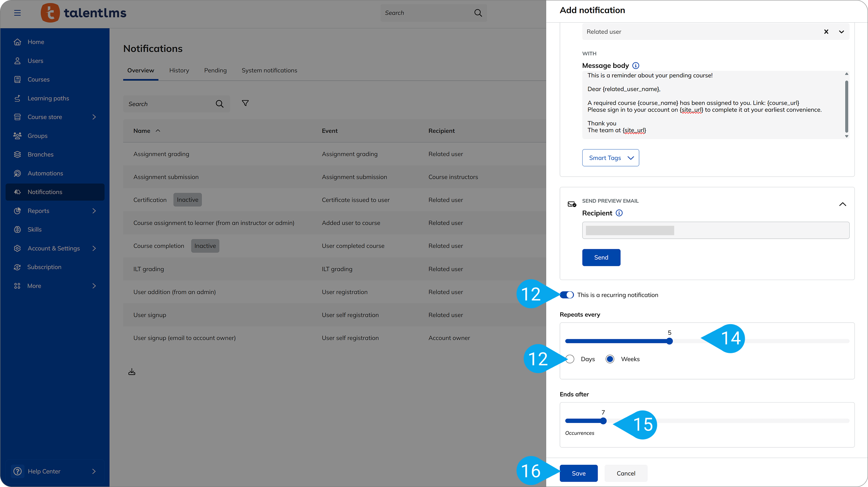Open Automations from sidebar
Image resolution: width=868 pixels, height=487 pixels.
pos(45,173)
